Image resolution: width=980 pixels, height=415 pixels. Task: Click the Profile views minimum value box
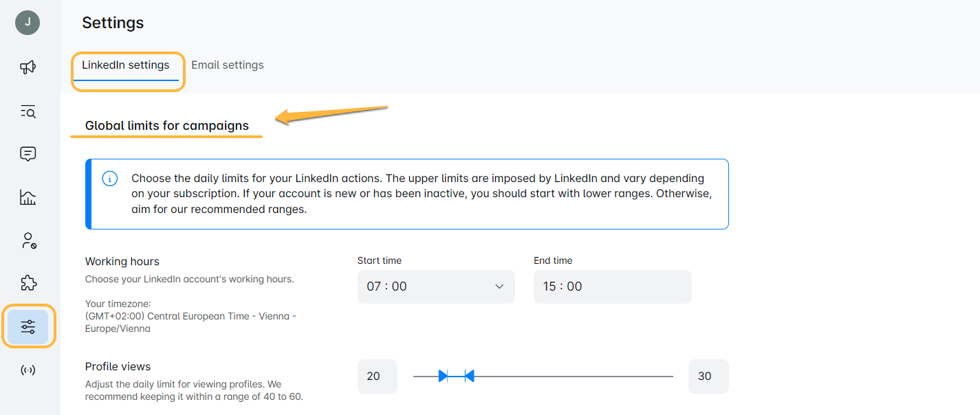click(x=377, y=377)
